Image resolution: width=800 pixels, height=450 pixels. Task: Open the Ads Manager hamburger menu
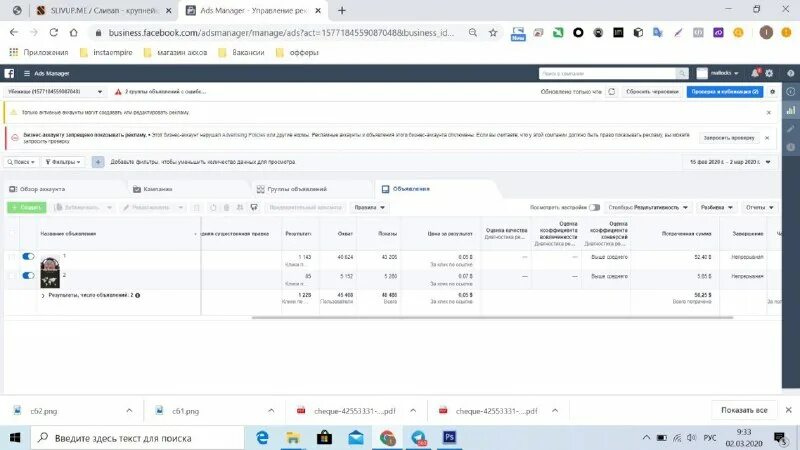(27, 73)
